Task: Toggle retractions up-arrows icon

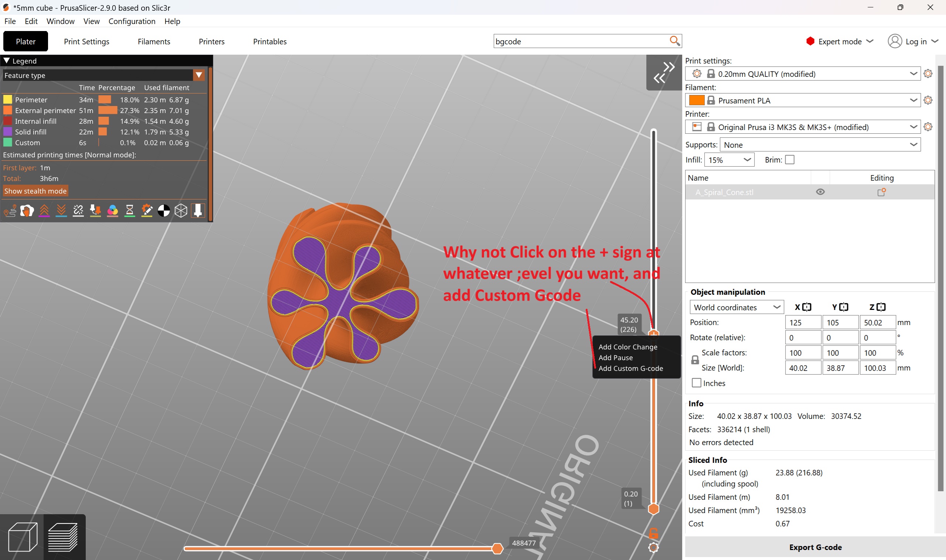Action: pos(44,211)
